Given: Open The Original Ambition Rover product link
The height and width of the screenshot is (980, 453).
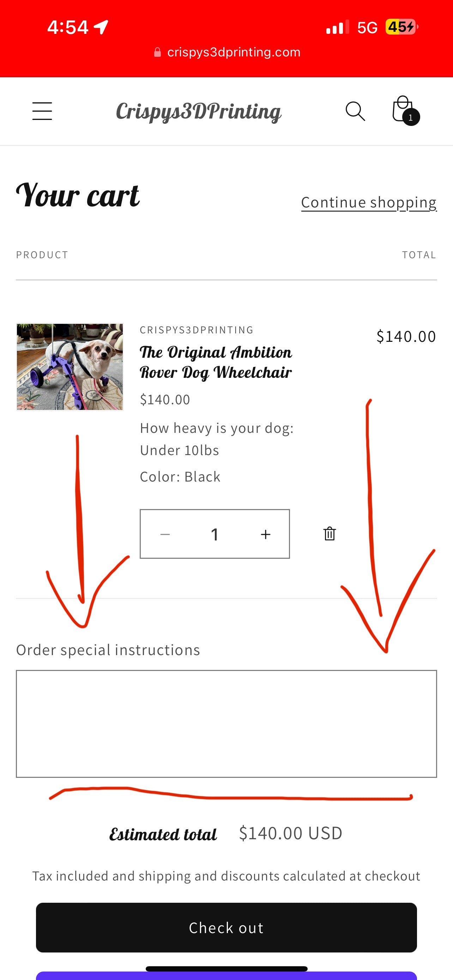Looking at the screenshot, I should pos(216,362).
